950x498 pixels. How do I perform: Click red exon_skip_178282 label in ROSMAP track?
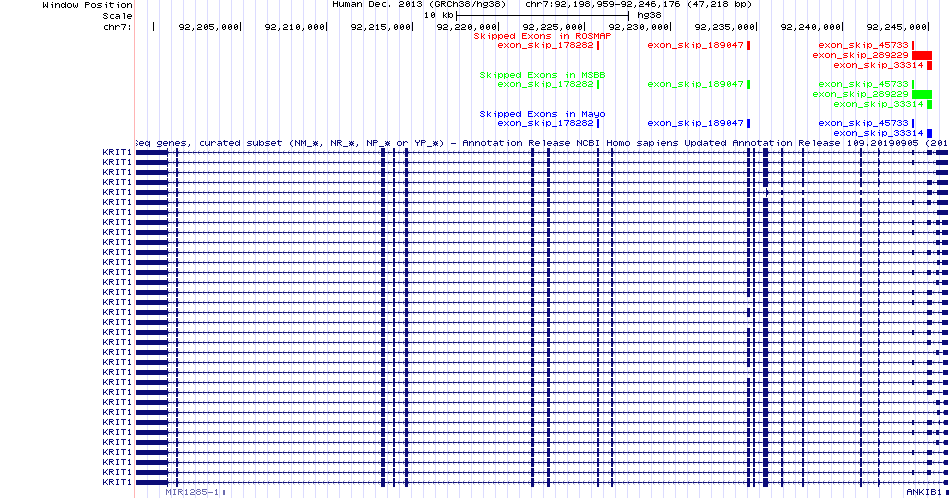(x=545, y=45)
